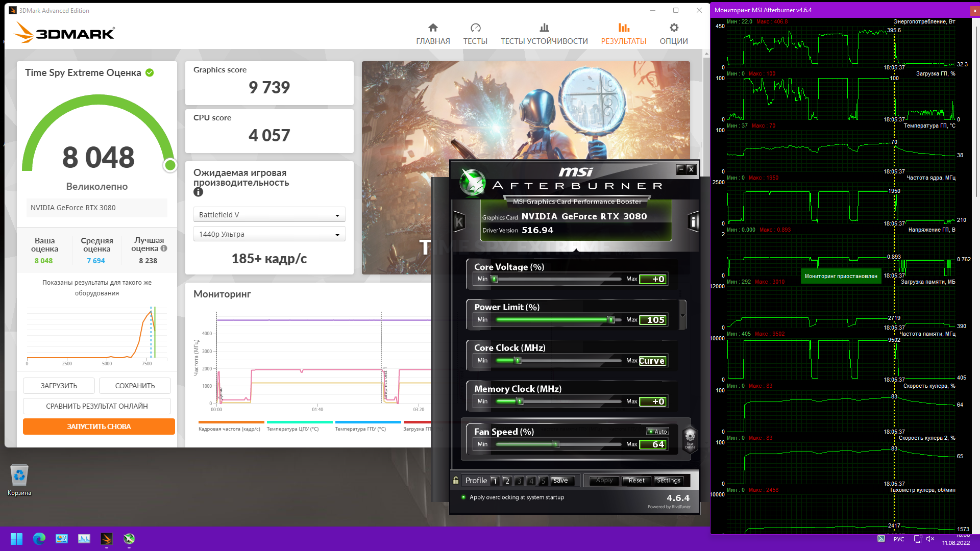This screenshot has height=551, width=980.
Task: Click the info icon next to Лучшая оценка
Action: (x=164, y=248)
